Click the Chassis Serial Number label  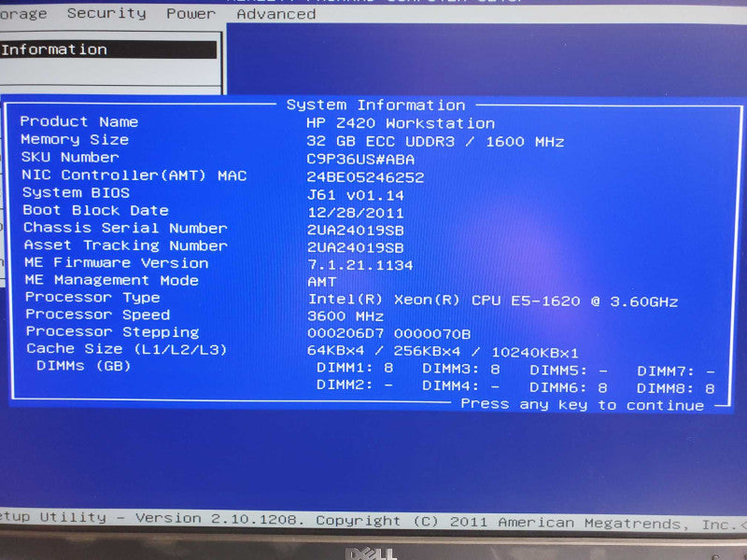click(126, 228)
